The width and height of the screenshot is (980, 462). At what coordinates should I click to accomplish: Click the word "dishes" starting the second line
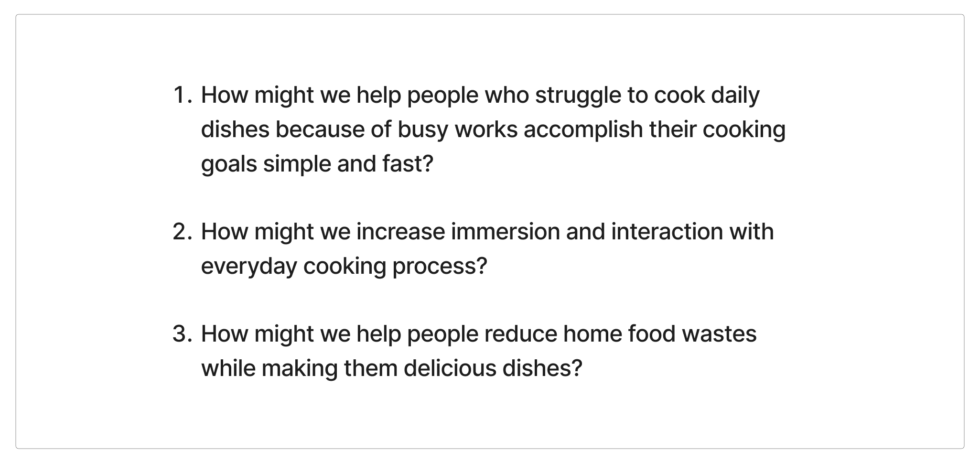235,129
